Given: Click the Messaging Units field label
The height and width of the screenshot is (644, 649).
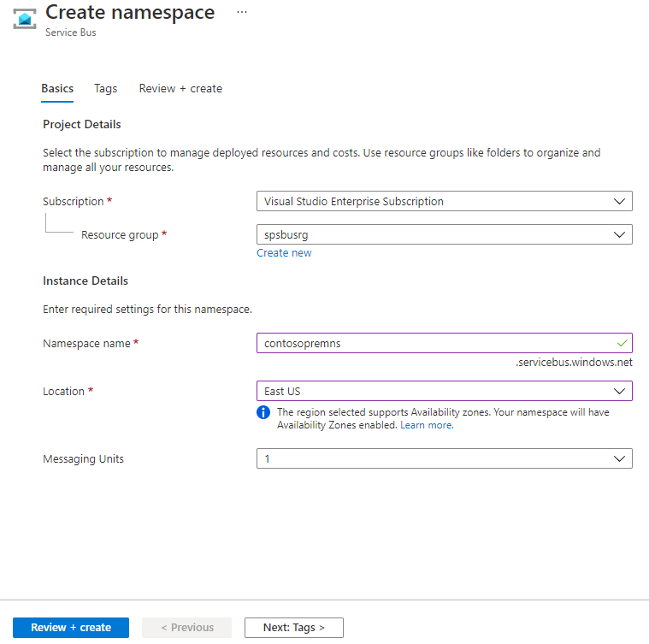Looking at the screenshot, I should tap(83, 459).
